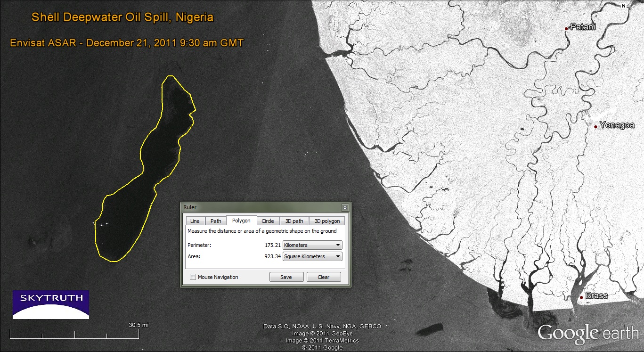
Task: Click the map scale bar
Action: (x=74, y=335)
